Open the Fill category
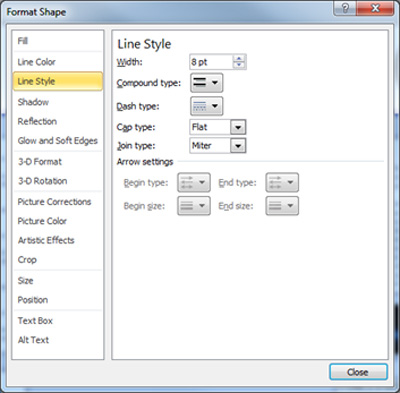The width and height of the screenshot is (400, 393). tap(23, 41)
